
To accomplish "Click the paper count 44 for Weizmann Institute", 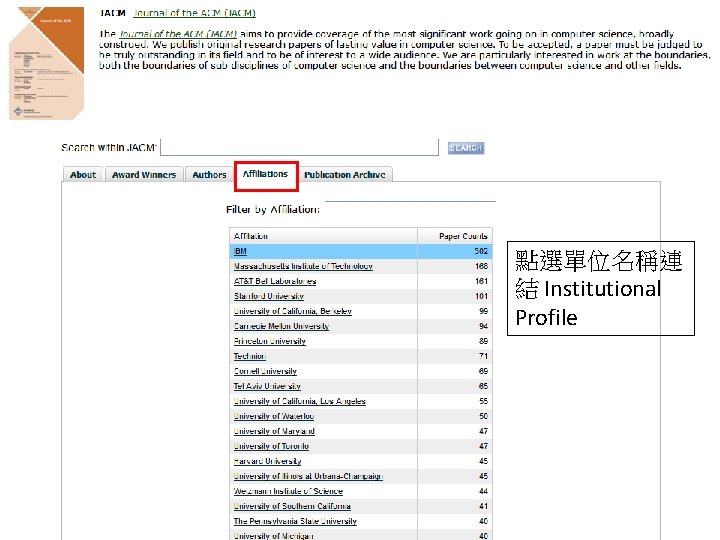I will (x=484, y=491).
